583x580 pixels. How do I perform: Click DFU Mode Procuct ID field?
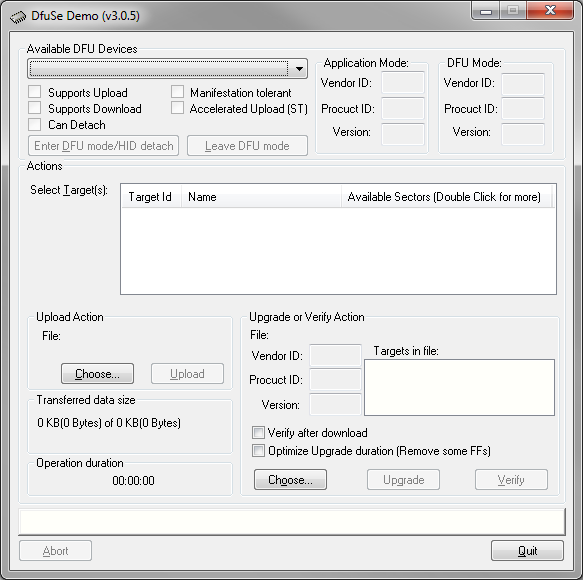click(x=523, y=109)
